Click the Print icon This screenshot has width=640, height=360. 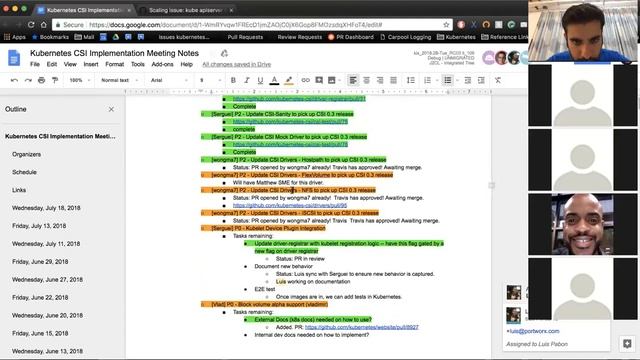(41, 80)
